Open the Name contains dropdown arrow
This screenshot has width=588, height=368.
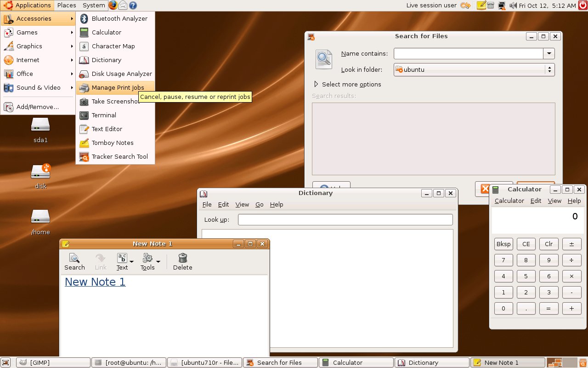[x=549, y=53]
